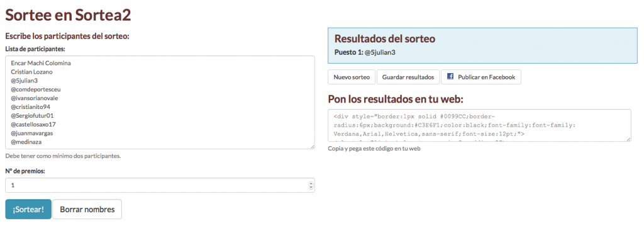Click the Borrar nombres button
Viewport: 644px width, 228px height.
coord(87,209)
